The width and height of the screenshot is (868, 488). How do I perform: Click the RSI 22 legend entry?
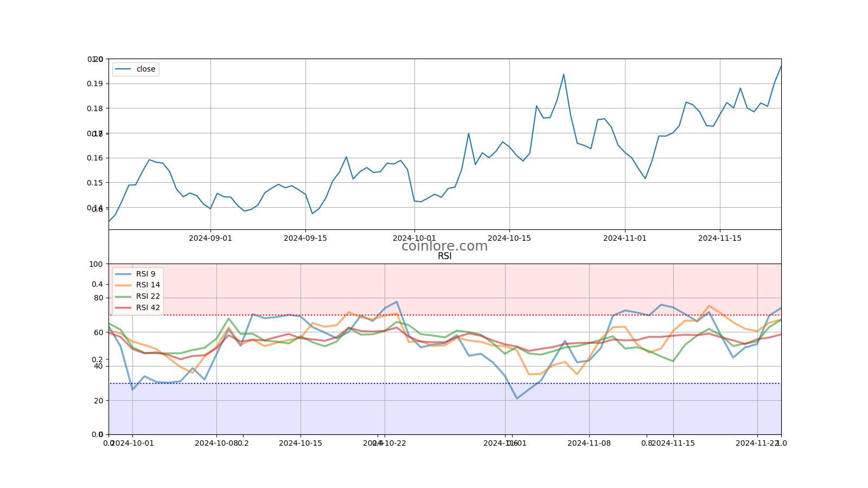point(138,297)
